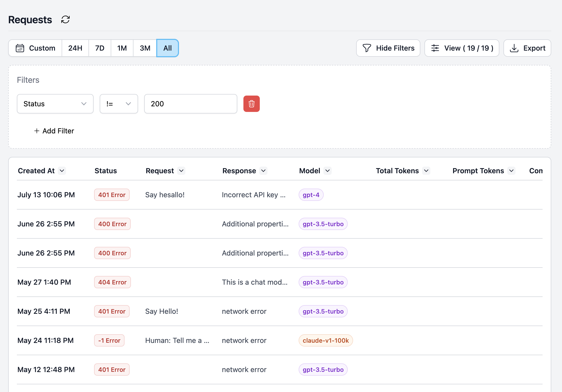
Task: Open Response column sort chevron
Action: (263, 171)
